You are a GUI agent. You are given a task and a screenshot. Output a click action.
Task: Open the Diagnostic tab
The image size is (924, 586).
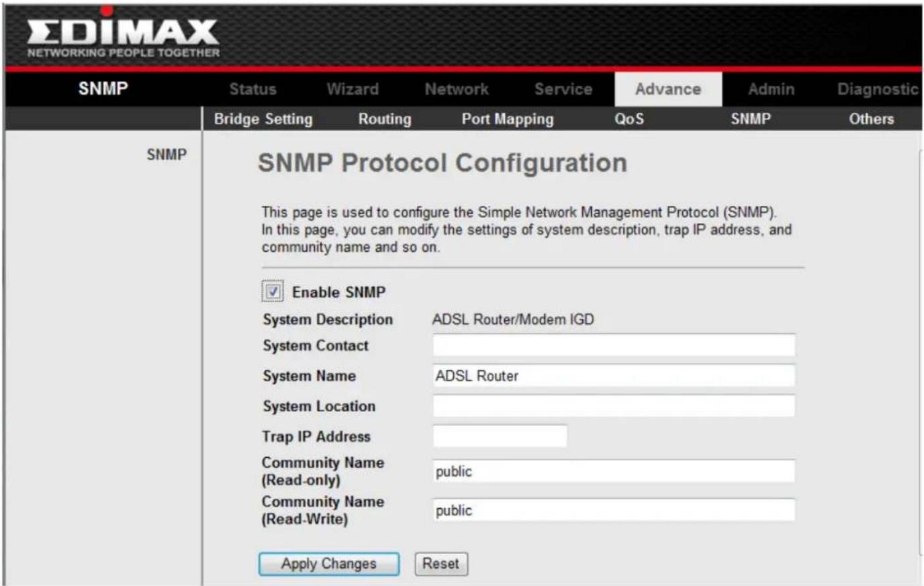tap(878, 89)
